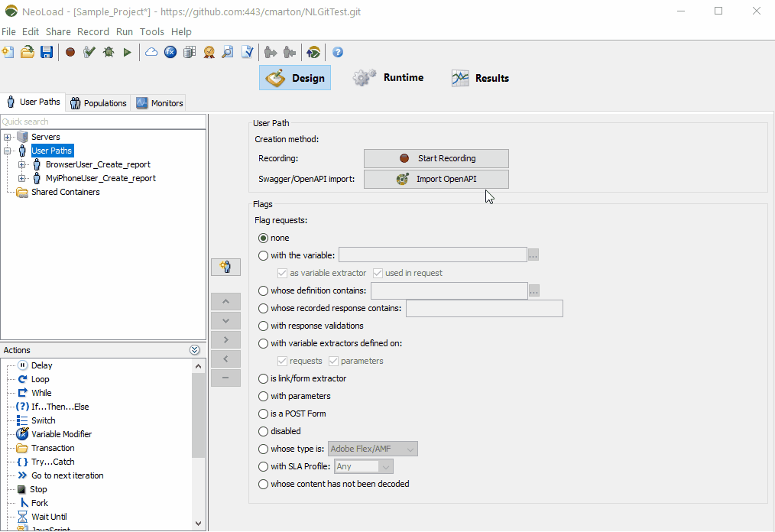Select 'with variable extractors defined on' option
The width and height of the screenshot is (775, 532).
coord(263,344)
